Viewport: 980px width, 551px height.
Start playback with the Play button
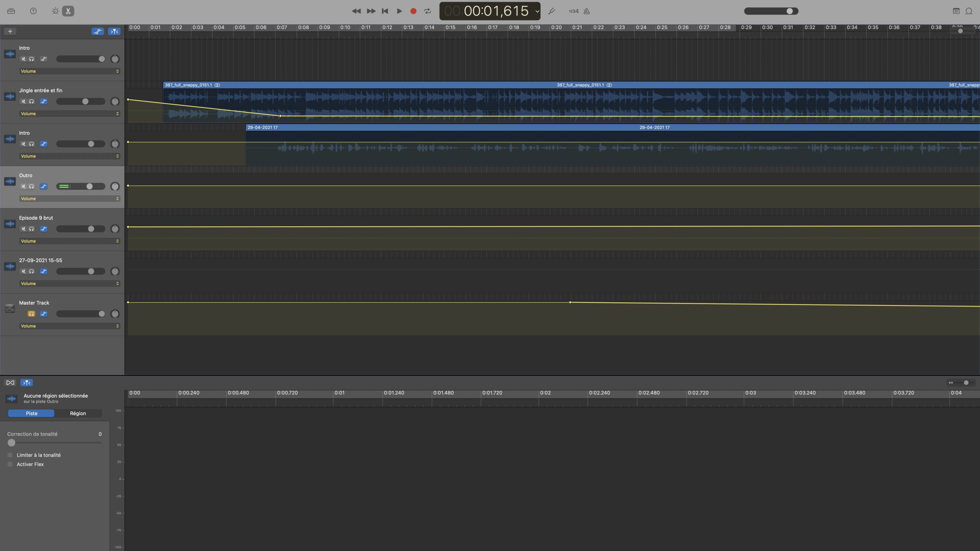399,11
